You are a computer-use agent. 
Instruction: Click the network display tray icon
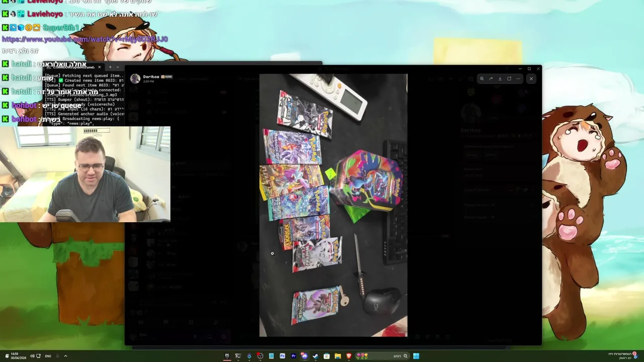tap(38, 356)
